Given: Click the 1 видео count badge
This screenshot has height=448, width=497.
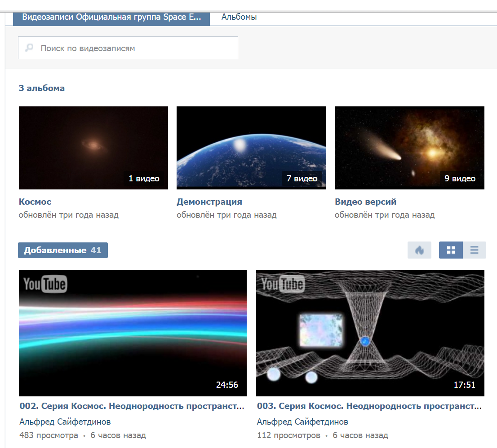Looking at the screenshot, I should (144, 179).
